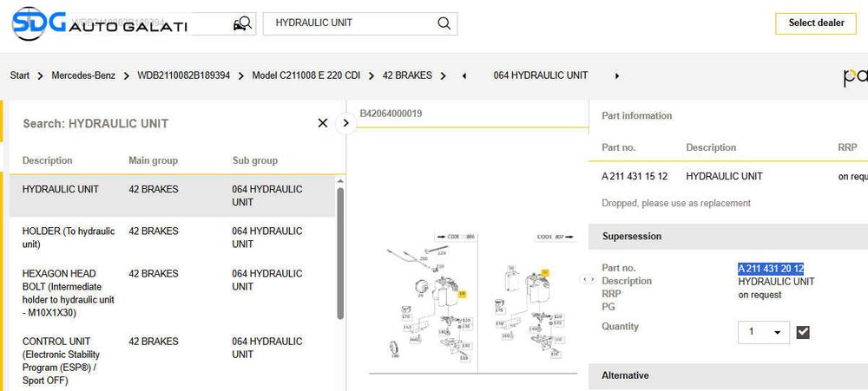The height and width of the screenshot is (391, 868).
Task: Click the 'Dropped, please use as replacement' note
Action: (676, 203)
